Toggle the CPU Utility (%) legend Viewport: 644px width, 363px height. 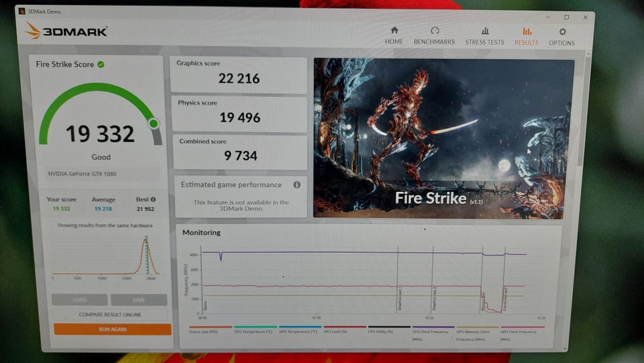(x=388, y=330)
